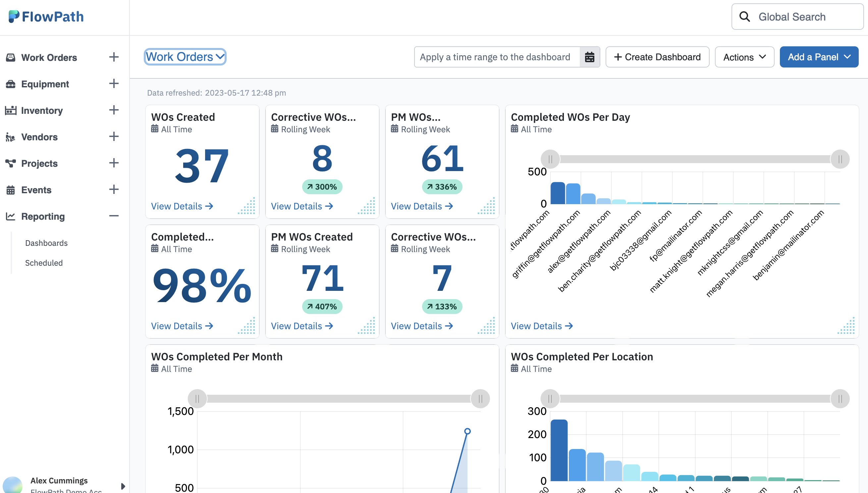Open the calendar picker for the time range
Image resolution: width=868 pixels, height=493 pixels.
(590, 57)
